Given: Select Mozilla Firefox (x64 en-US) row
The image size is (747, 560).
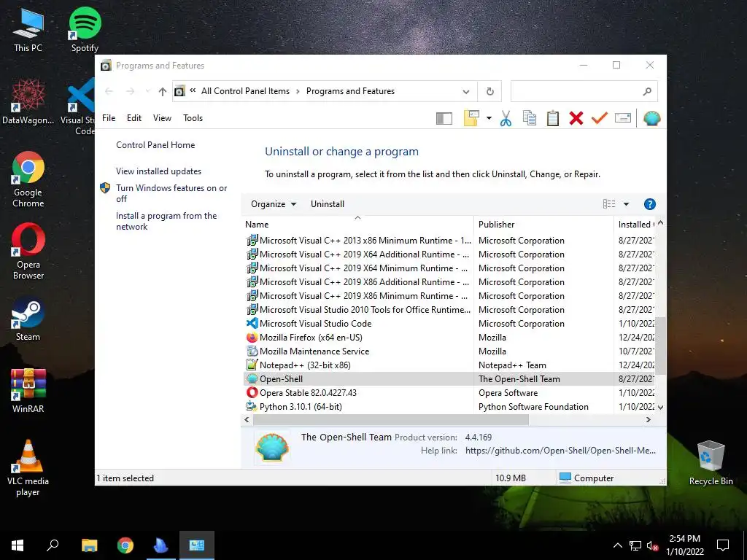Looking at the screenshot, I should pos(448,337).
